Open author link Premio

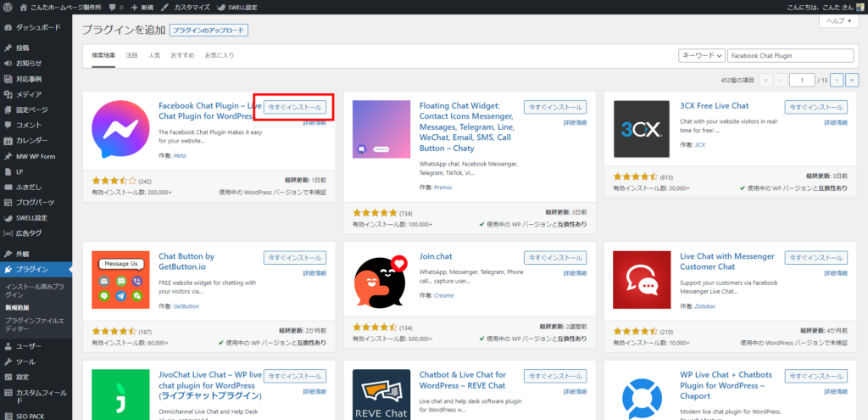[442, 188]
